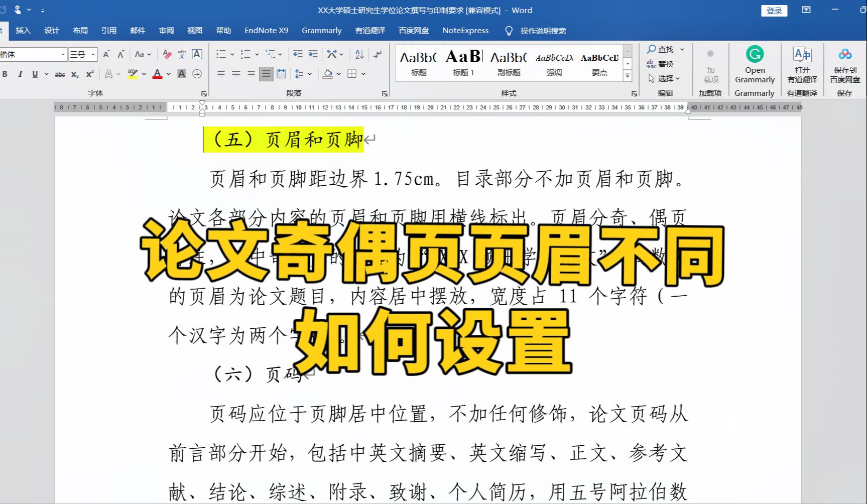Click the paragraph shading paint bucket
Viewport: 867px width, 504px height.
click(328, 74)
